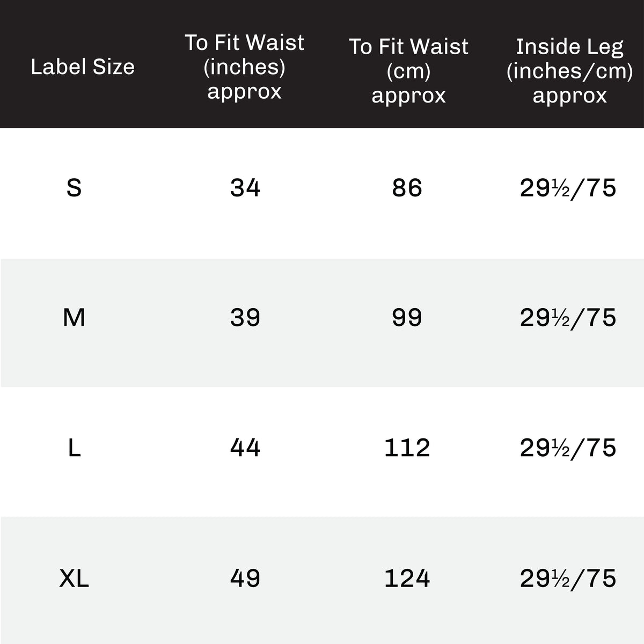Click the To Fit Waist cm header
644x644 pixels.
[x=408, y=70]
